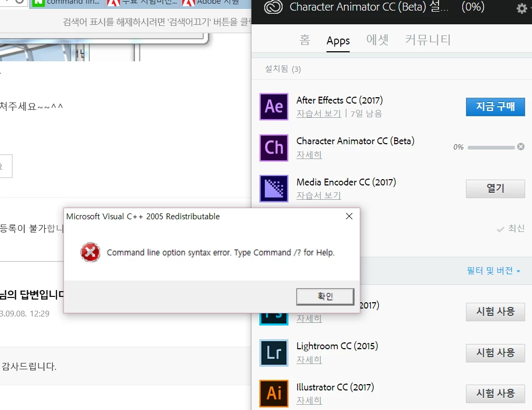Viewport: 532px width, 410px height.
Task: Open Character Animator 자세히 link
Action: click(309, 155)
